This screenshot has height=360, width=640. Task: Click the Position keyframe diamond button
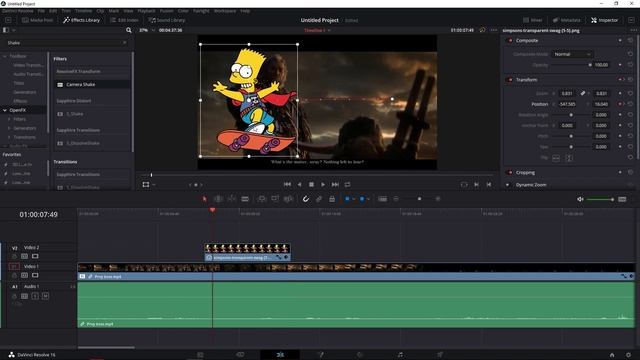coord(620,104)
